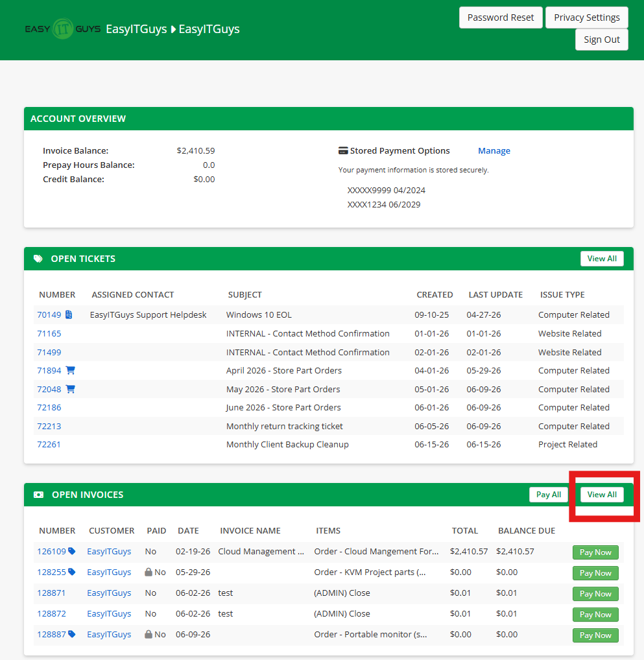
Task: Open invoice 128871
Action: coord(51,593)
